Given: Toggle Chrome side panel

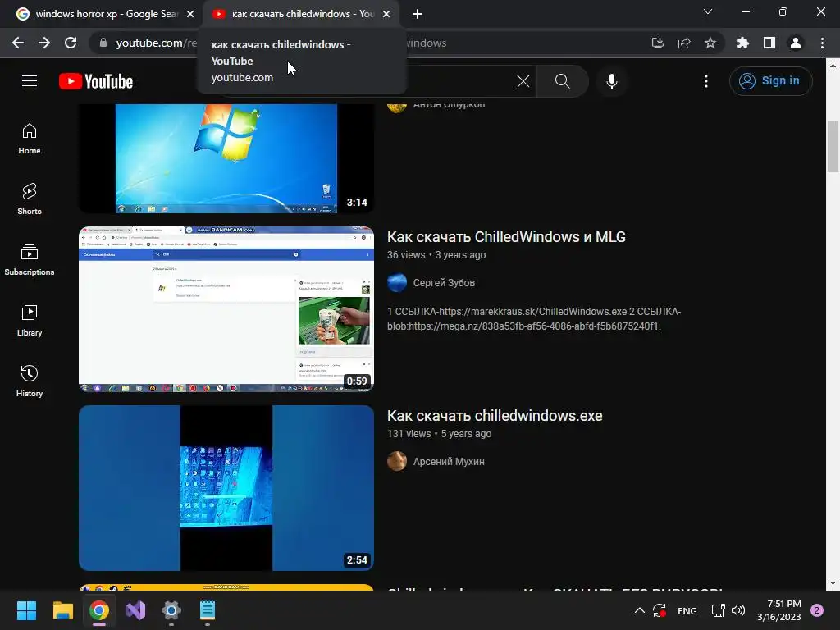Looking at the screenshot, I should click(769, 43).
